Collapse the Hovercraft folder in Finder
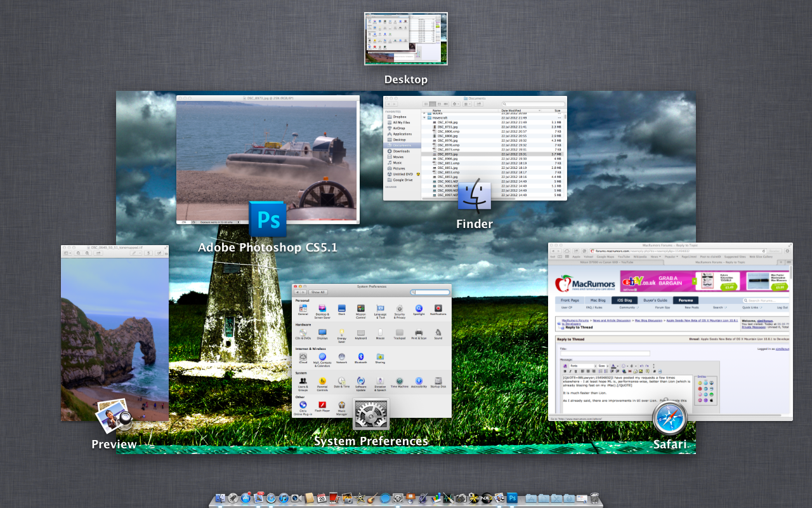Viewport: 812px width, 508px height. 424,117
